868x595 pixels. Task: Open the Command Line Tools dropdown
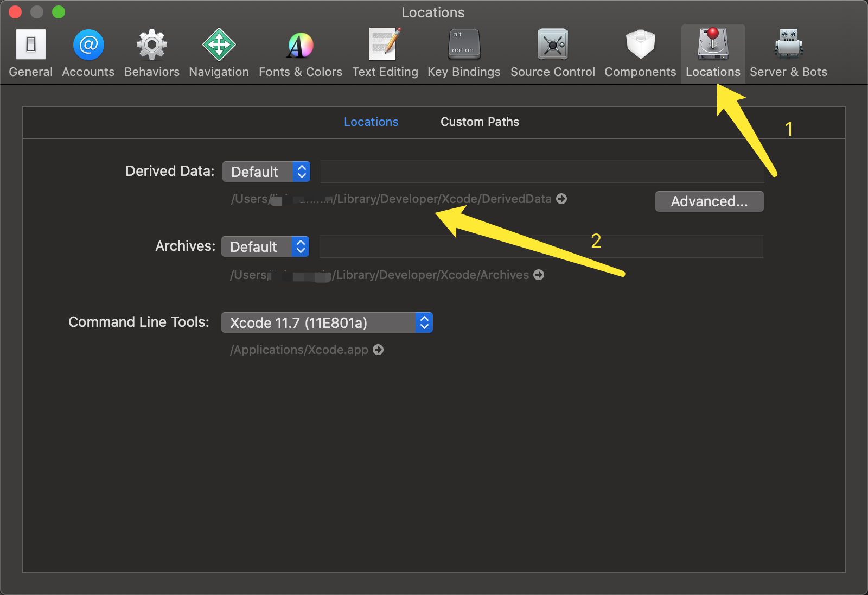pyautogui.click(x=327, y=322)
